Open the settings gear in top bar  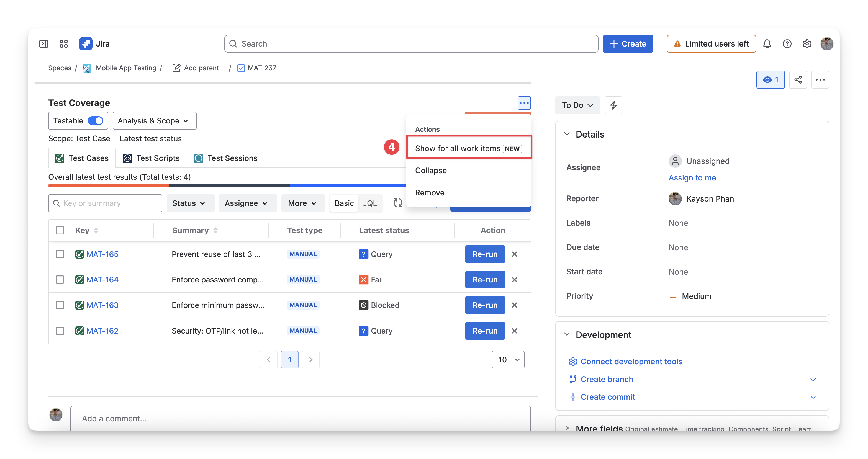point(807,44)
